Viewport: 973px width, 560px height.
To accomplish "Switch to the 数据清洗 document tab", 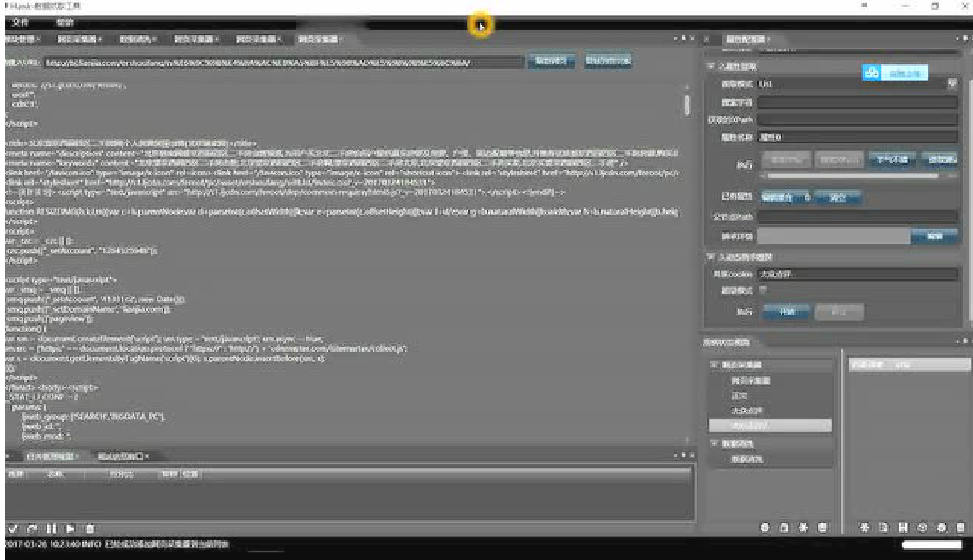I will [x=137, y=39].
